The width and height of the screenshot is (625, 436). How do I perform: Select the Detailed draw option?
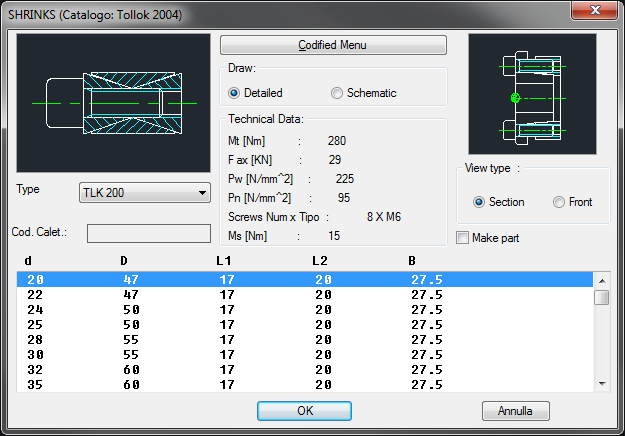pyautogui.click(x=255, y=93)
